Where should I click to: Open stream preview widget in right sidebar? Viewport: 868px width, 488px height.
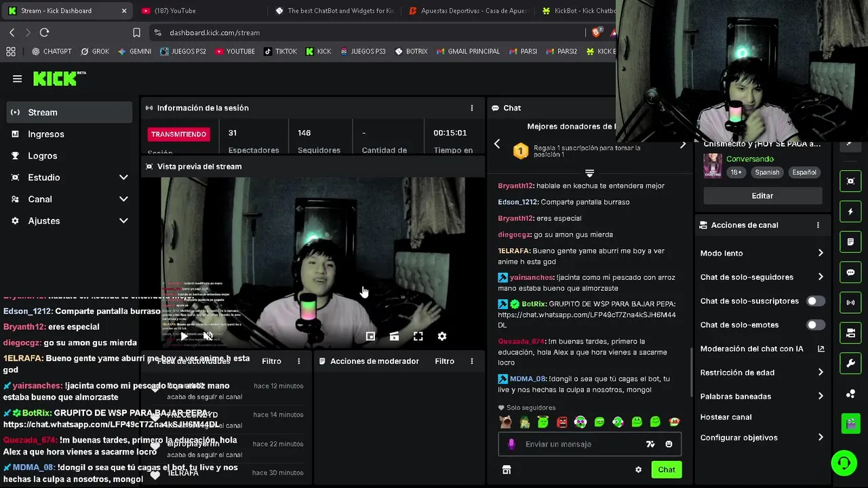click(x=850, y=181)
